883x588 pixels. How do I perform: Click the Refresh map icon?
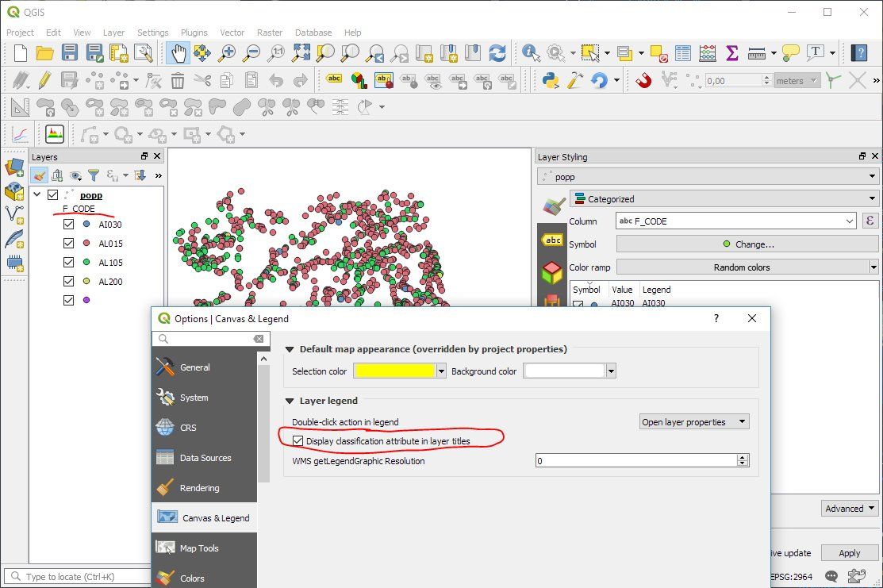click(497, 53)
